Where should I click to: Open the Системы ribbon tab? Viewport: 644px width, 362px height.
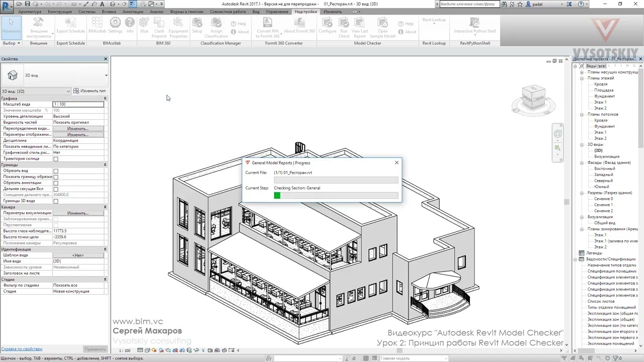(x=87, y=12)
